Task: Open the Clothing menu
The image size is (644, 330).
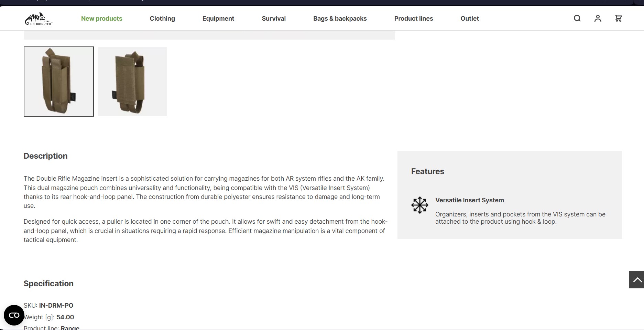Action: coord(162,19)
